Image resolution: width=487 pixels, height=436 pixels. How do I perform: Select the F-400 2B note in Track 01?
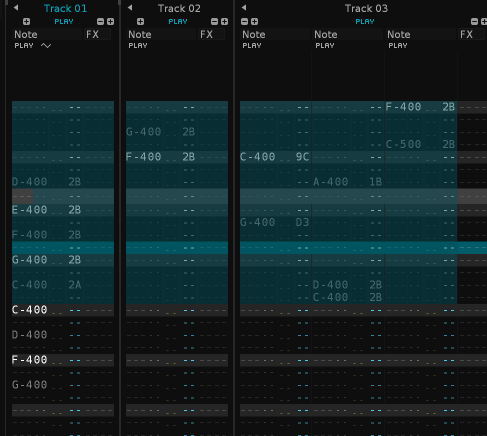click(x=46, y=235)
